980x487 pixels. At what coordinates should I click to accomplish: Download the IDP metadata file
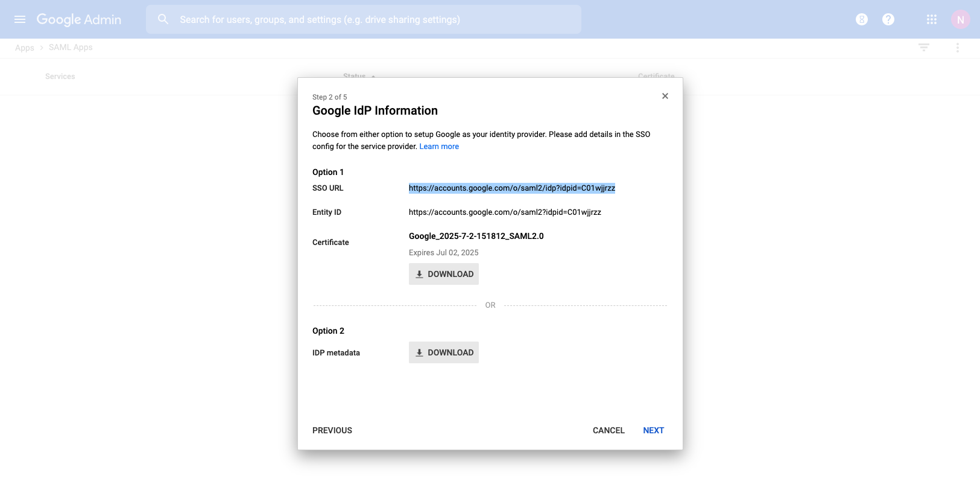pos(444,352)
